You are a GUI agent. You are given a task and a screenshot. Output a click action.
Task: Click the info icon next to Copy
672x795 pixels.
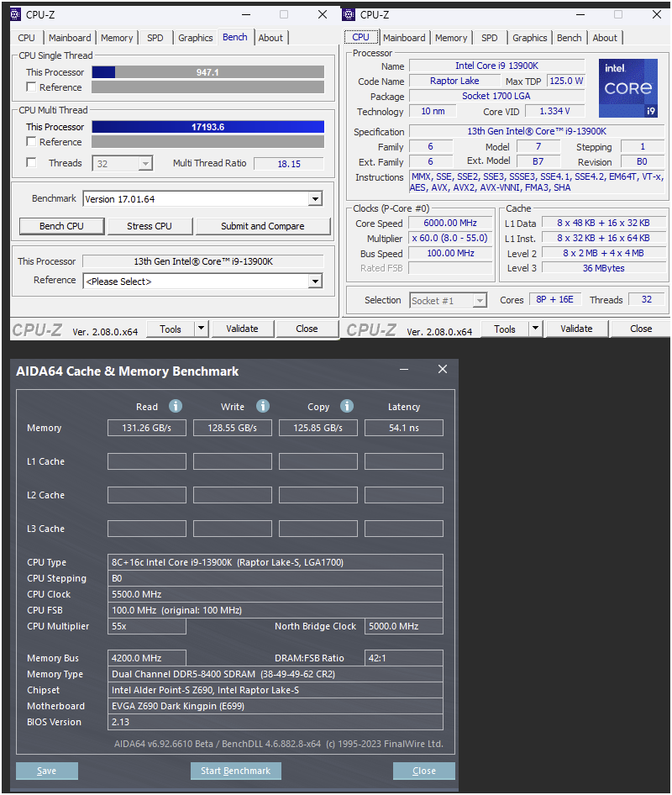click(x=347, y=406)
